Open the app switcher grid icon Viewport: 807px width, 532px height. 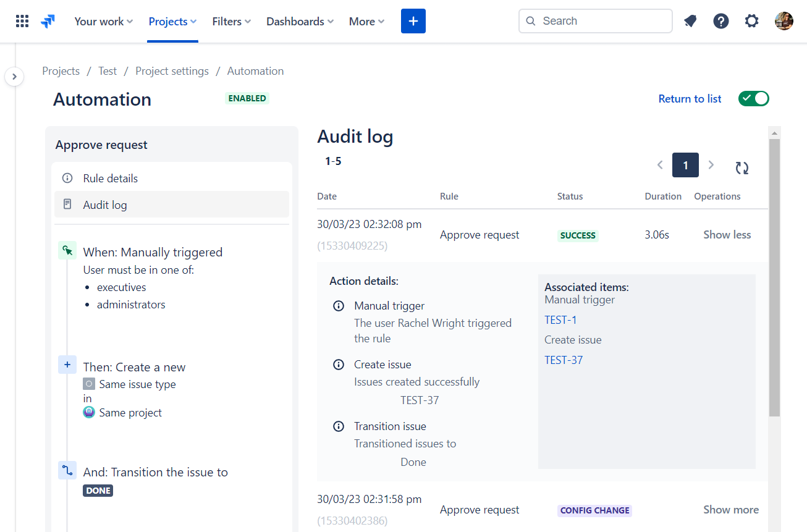[22, 20]
